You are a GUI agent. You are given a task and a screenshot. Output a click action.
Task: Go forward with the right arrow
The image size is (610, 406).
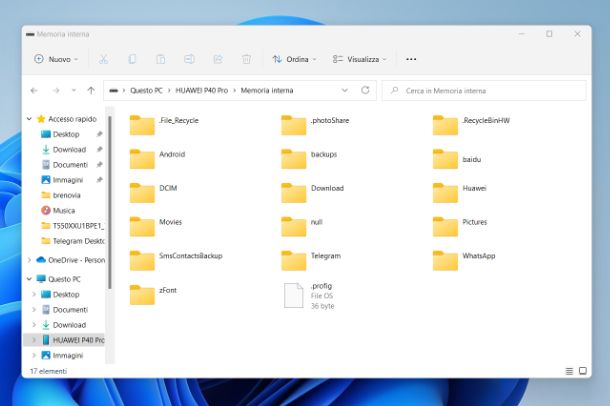tap(56, 91)
